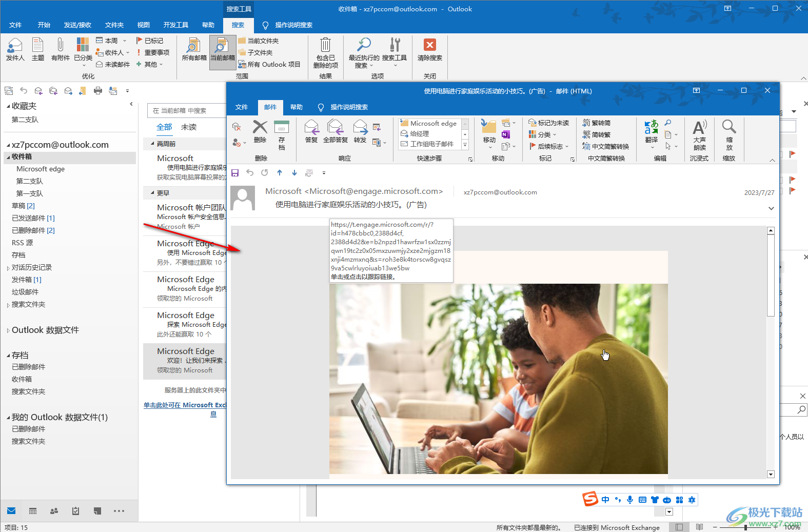
Task: Open Tasks view from bottom navigation bar
Action: (x=75, y=511)
